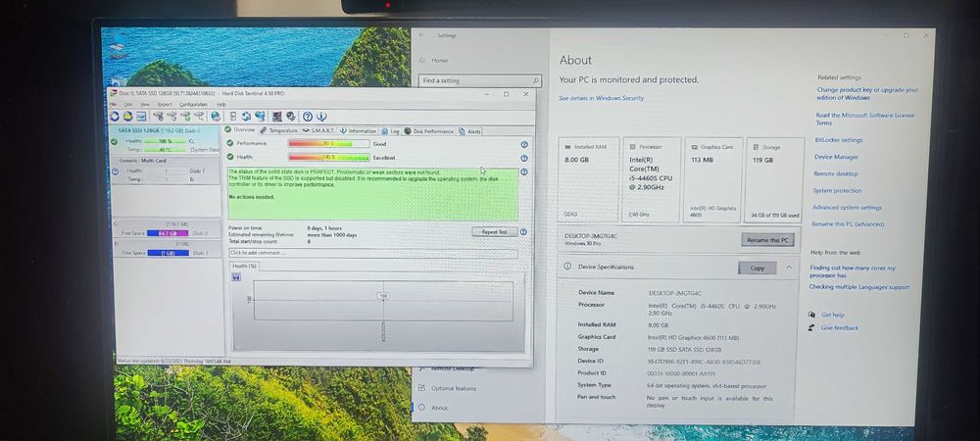The width and height of the screenshot is (980, 441).
Task: Switch to the Alerts tab
Action: (470, 131)
